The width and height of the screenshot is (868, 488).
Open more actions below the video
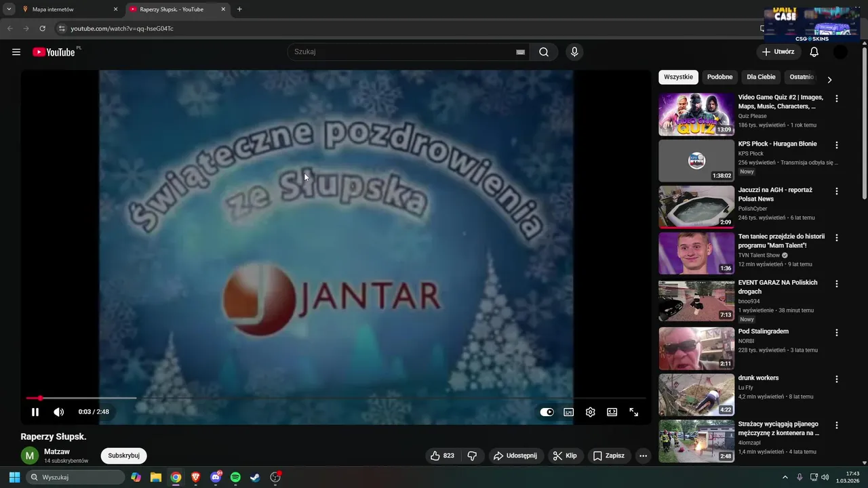(x=644, y=456)
